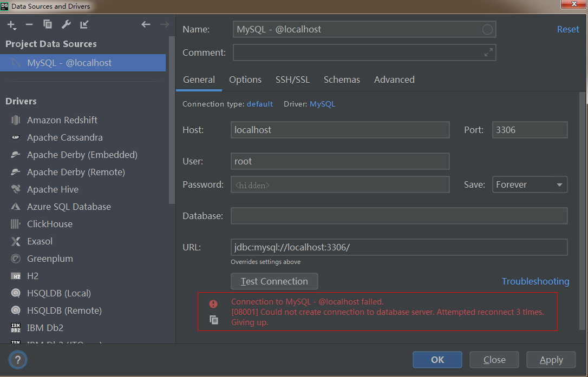Click the Apache Cassandra eye icon
Image resolution: width=588 pixels, height=377 pixels.
(x=16, y=137)
